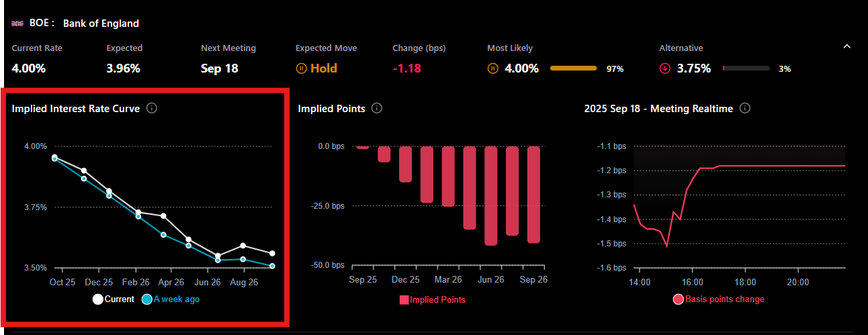The width and height of the screenshot is (868, 335).
Task: Click the -1.18 change in bps value
Action: point(406,68)
